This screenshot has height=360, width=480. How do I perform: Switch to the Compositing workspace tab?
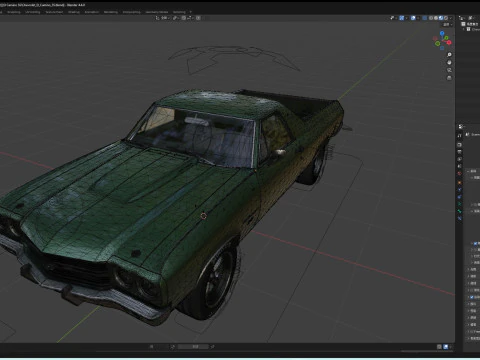point(132,12)
